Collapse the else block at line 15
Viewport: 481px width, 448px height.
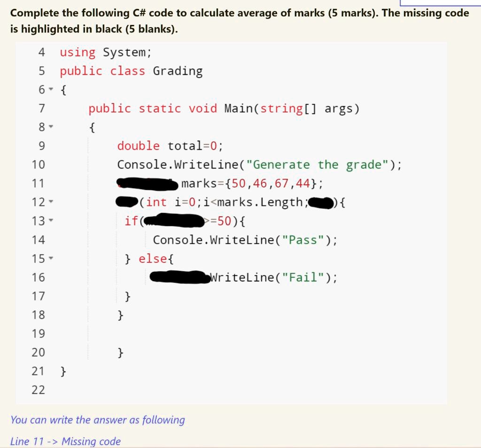tap(51, 259)
